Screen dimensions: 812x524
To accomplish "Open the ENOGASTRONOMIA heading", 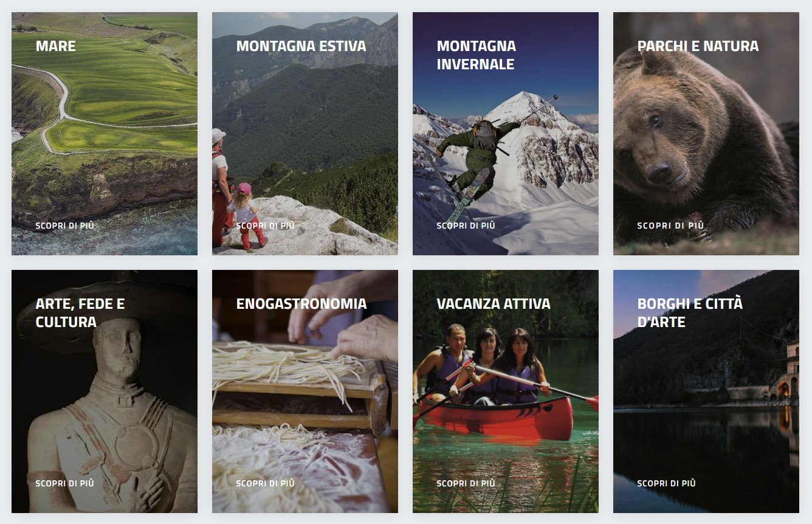I will tap(301, 304).
